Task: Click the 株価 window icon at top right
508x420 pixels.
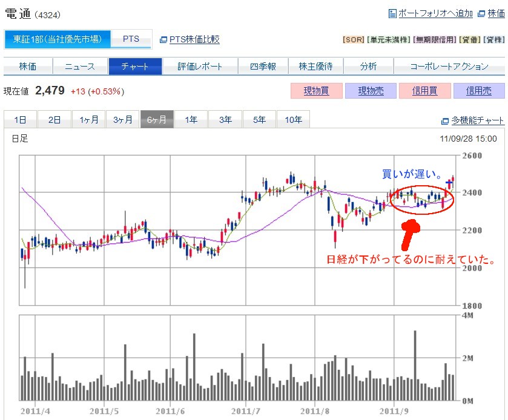Action: [481, 13]
